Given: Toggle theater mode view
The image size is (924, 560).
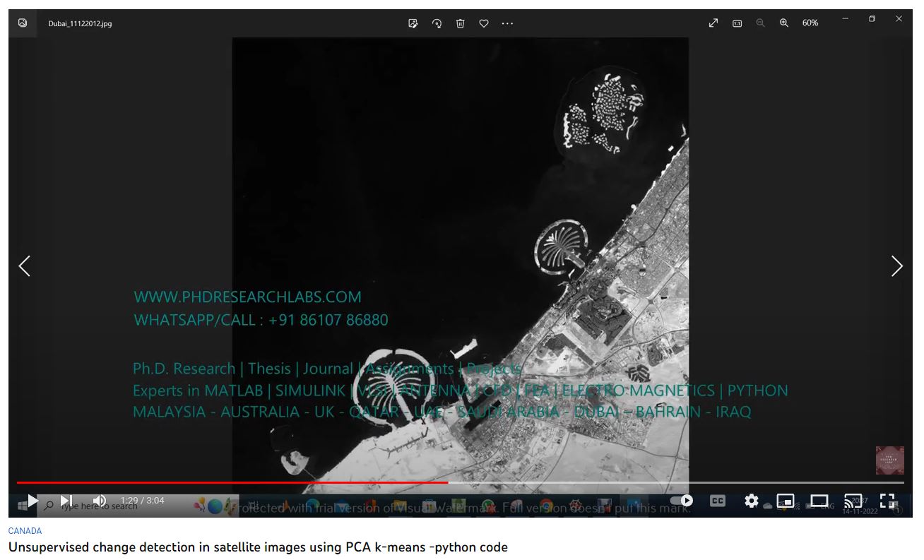Looking at the screenshot, I should tap(819, 501).
